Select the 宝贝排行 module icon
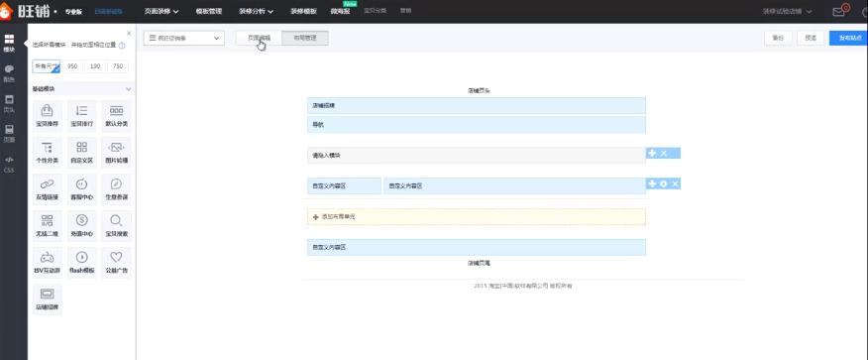This screenshot has width=868, height=360. pos(82,115)
